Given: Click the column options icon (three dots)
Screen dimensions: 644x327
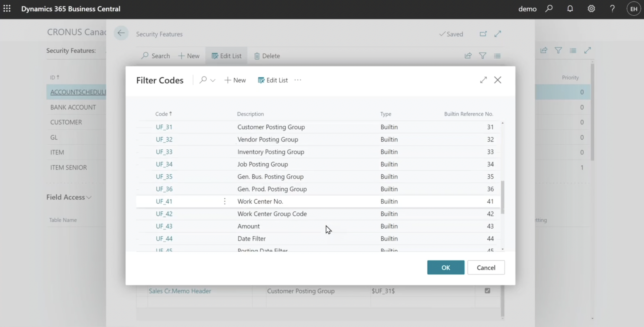Looking at the screenshot, I should (x=225, y=201).
